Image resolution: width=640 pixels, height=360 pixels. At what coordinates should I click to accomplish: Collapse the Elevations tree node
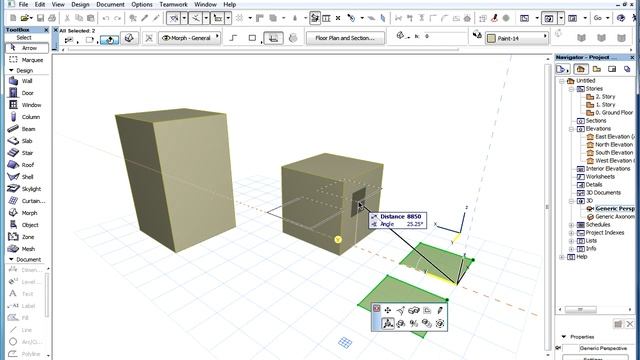[x=571, y=129]
